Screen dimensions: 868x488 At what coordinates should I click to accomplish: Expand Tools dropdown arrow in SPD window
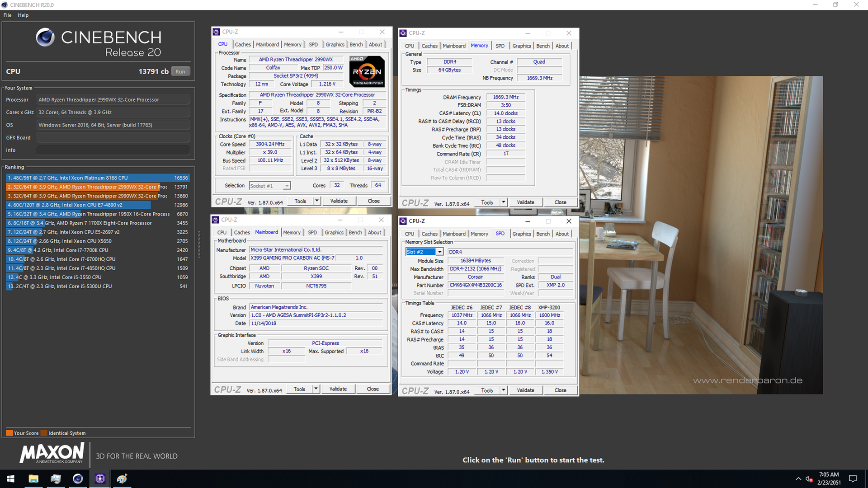(x=503, y=390)
